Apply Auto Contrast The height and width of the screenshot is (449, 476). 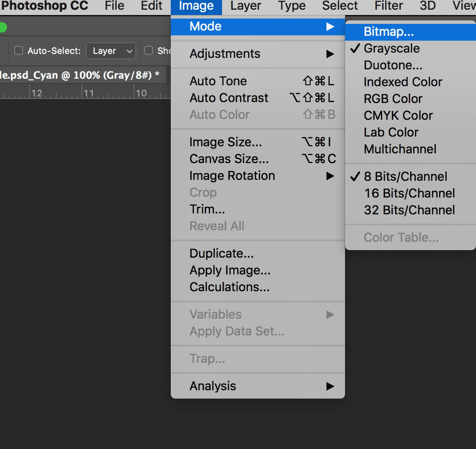258,98
